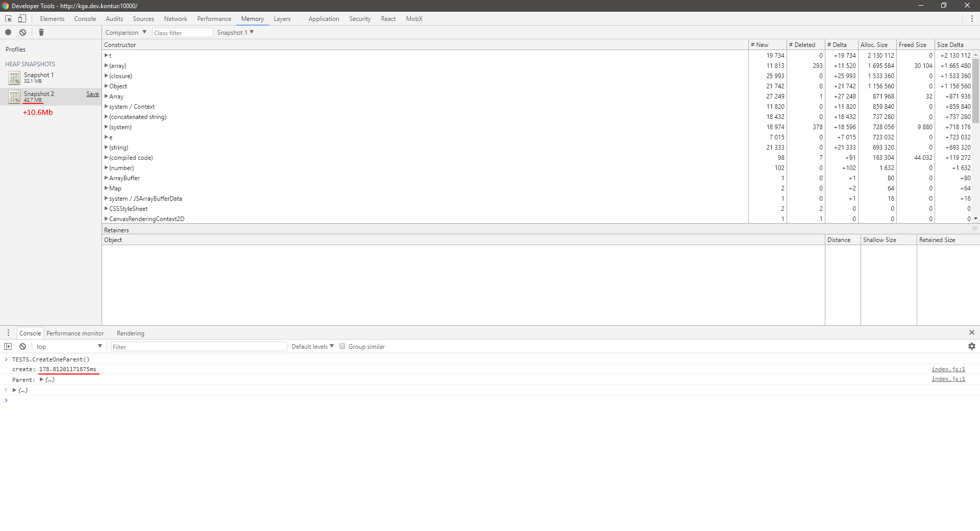Toggle the device toolbar icon

22,19
